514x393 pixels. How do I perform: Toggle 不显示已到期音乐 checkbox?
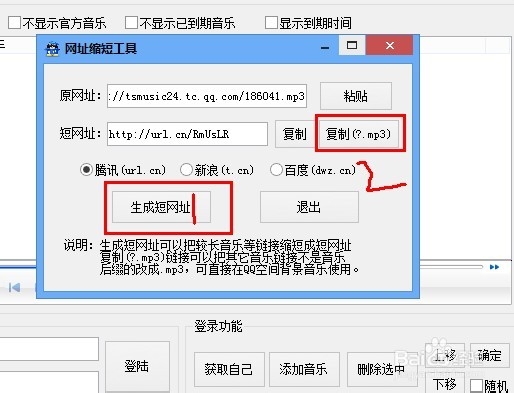point(131,23)
